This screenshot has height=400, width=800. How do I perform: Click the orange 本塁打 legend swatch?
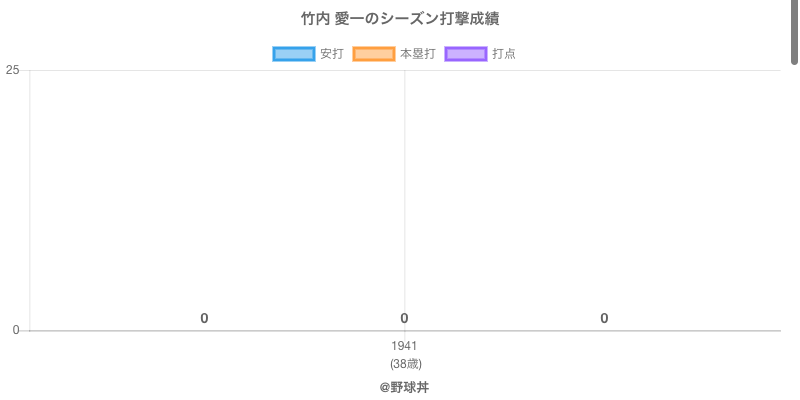coord(373,54)
